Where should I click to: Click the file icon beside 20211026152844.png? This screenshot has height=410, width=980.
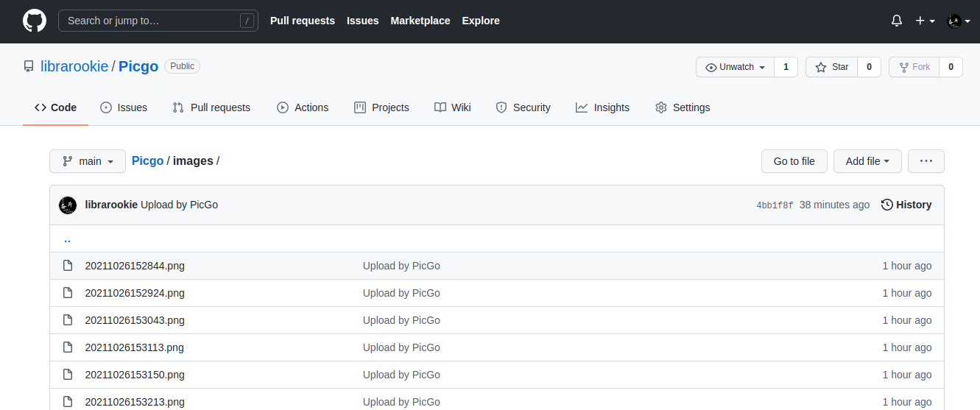click(68, 266)
